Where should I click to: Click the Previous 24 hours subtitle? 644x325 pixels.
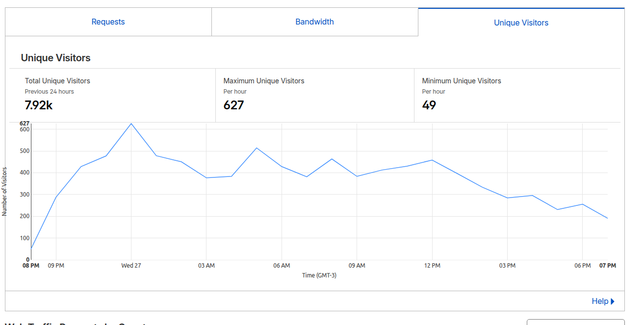[x=49, y=92]
